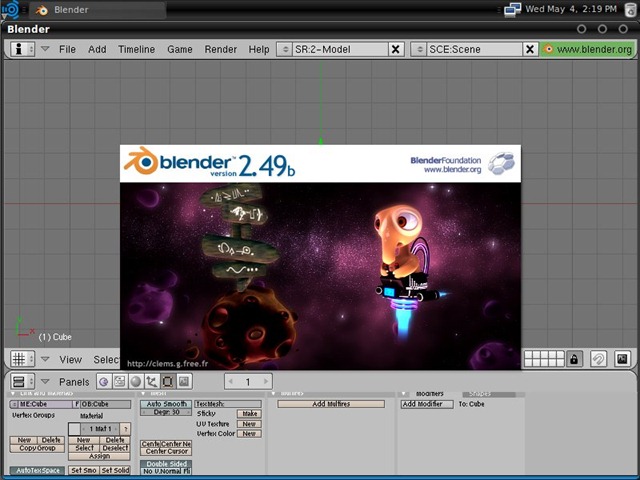Switch to the Script context icon

click(120, 382)
